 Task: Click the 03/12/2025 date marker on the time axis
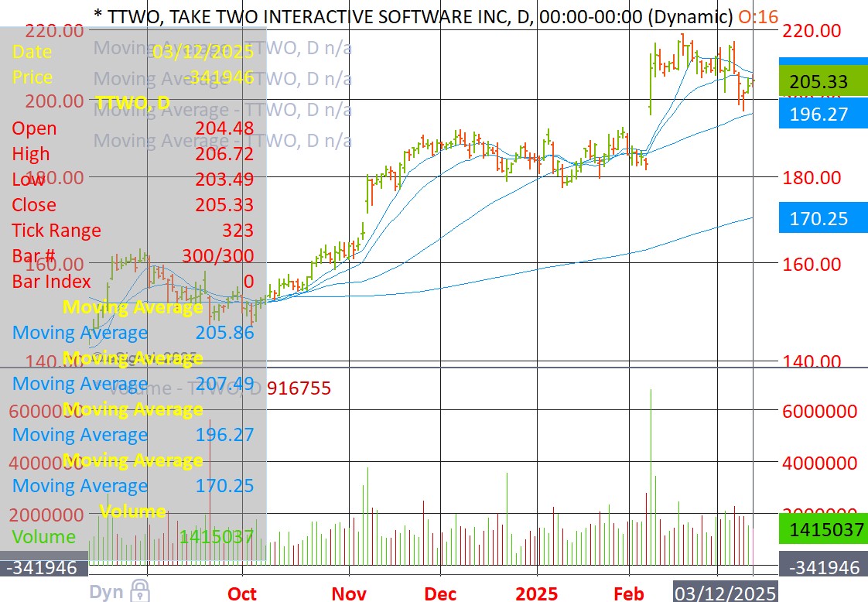725,592
